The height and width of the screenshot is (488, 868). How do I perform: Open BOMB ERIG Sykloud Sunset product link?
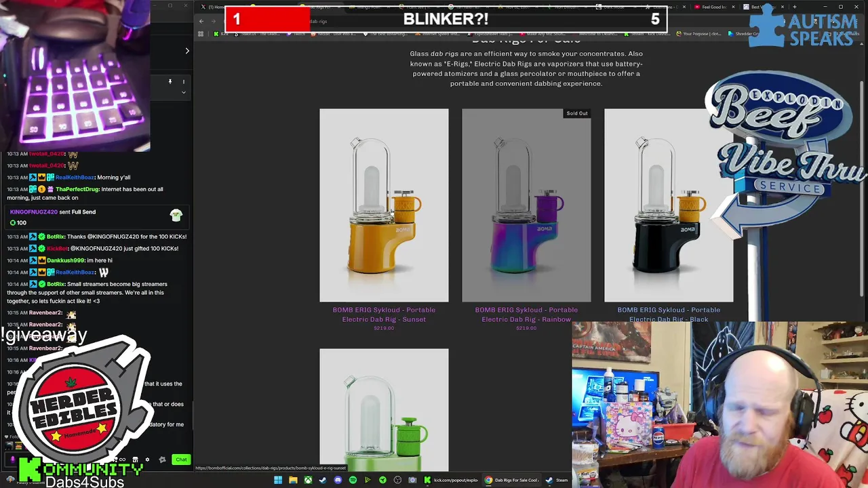(x=384, y=314)
